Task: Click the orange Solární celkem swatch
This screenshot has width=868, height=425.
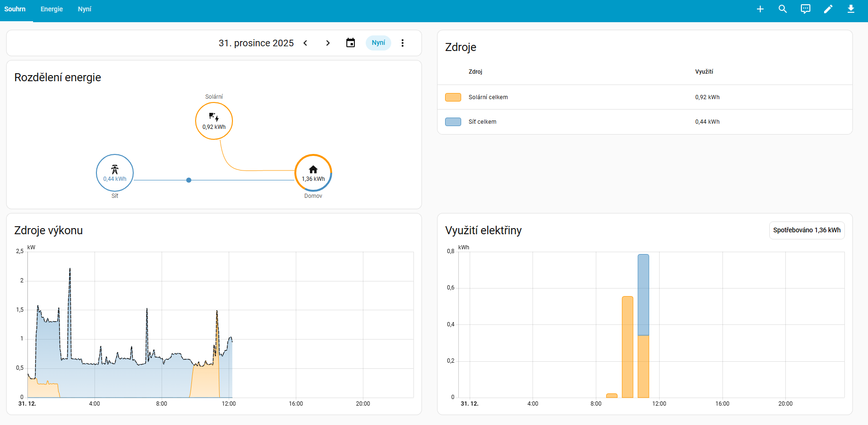Action: 453,97
